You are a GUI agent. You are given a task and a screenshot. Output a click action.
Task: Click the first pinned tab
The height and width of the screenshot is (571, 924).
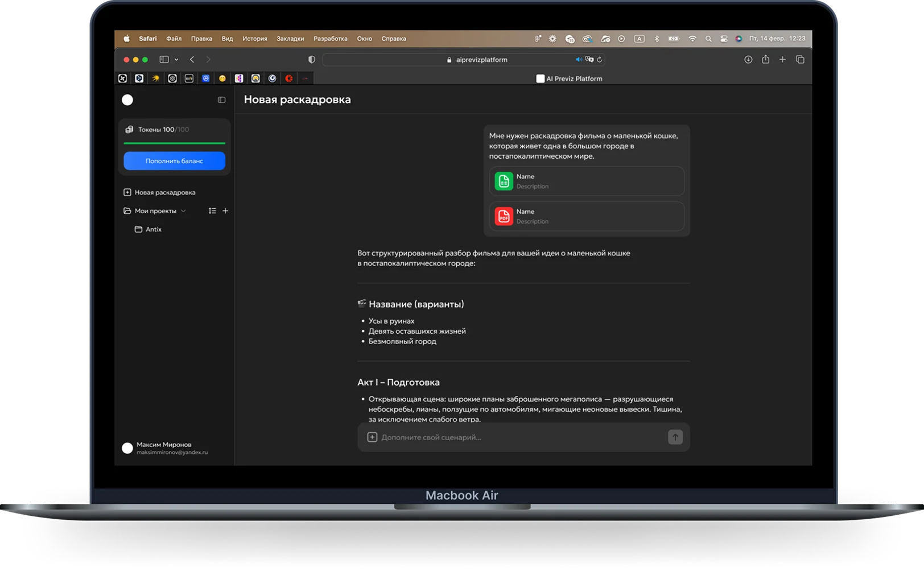[x=122, y=78]
